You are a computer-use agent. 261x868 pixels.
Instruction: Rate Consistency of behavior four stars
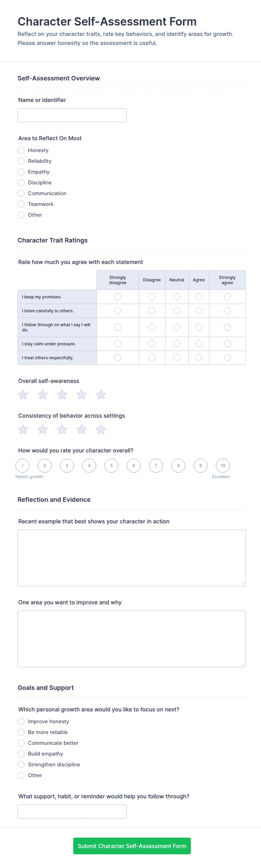point(82,429)
